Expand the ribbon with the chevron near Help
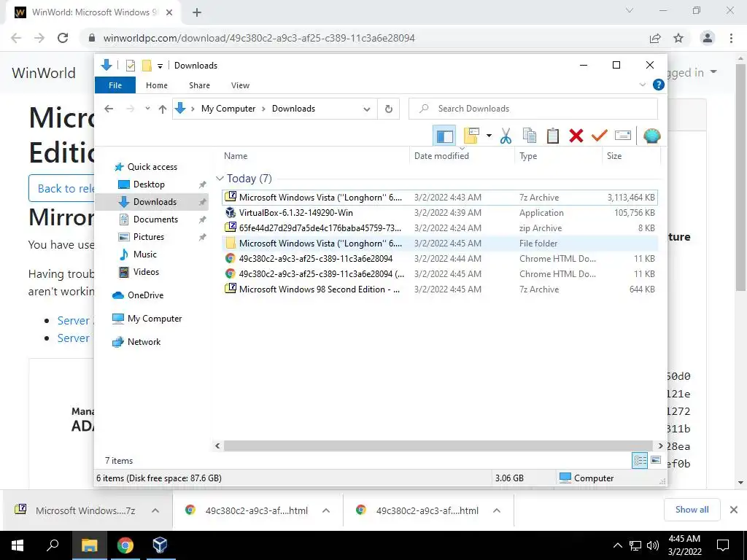Viewport: 747px width, 560px height. pyautogui.click(x=642, y=85)
